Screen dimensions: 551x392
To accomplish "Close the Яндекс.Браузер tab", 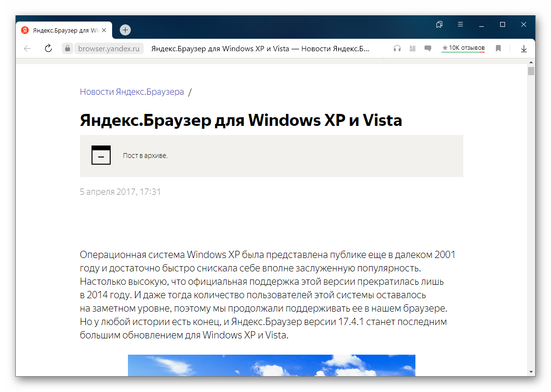I will click(x=104, y=30).
